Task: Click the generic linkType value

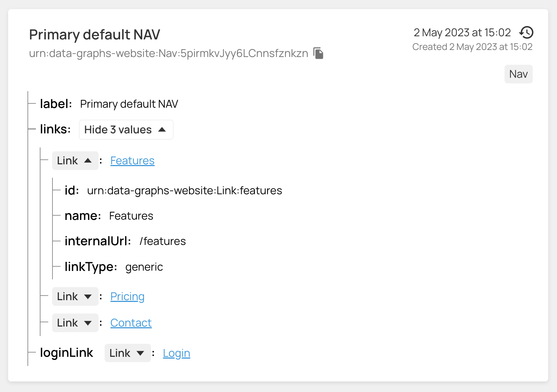Action: [x=144, y=267]
